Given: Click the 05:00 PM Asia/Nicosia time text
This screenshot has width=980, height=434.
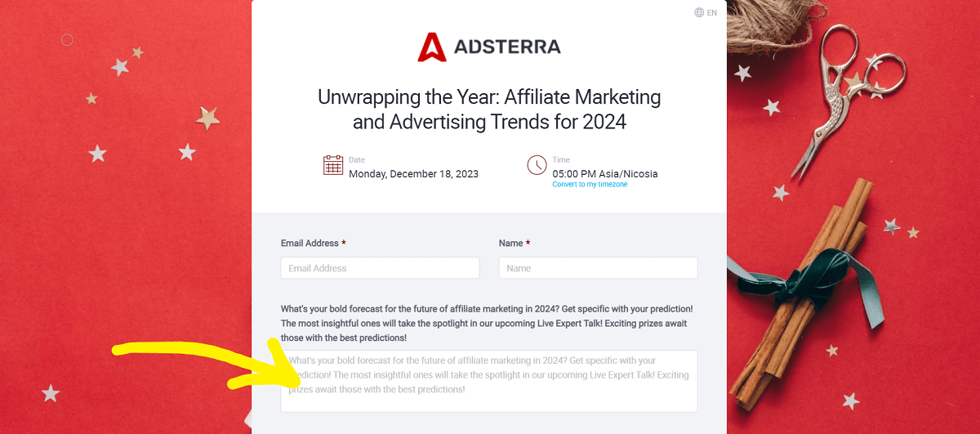Looking at the screenshot, I should tap(604, 174).
